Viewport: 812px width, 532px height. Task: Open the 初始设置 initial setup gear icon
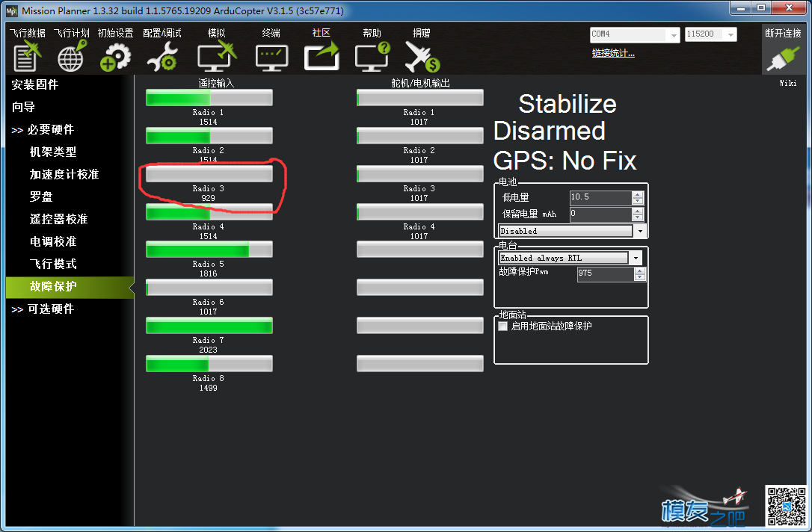coord(115,56)
